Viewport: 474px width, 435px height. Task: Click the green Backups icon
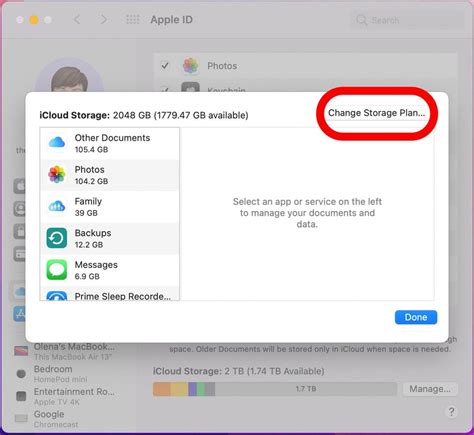click(x=57, y=238)
